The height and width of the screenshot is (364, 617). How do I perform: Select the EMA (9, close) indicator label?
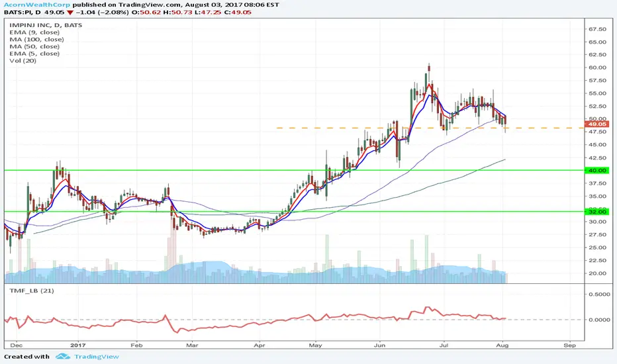pyautogui.click(x=34, y=32)
